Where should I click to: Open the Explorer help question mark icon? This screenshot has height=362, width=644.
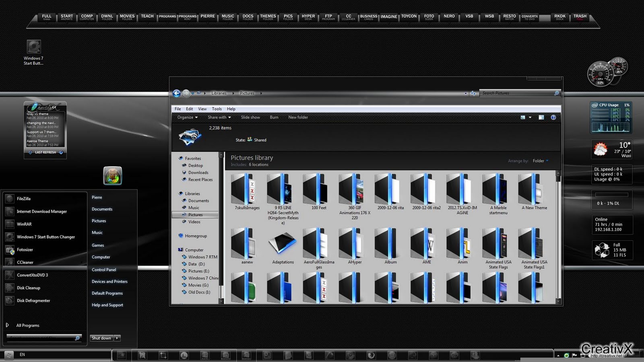pos(553,117)
